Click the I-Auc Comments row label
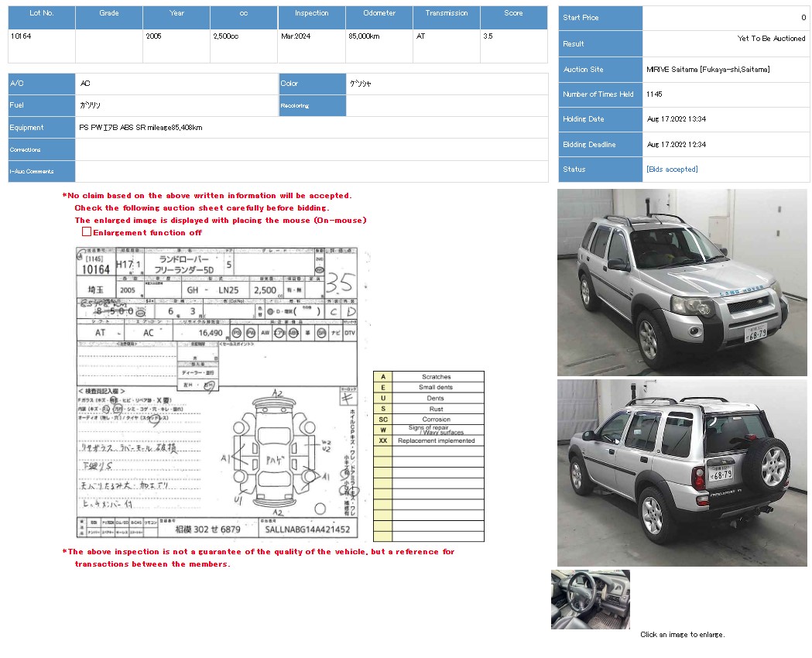Viewport: 812px width, 658px height. point(42,171)
